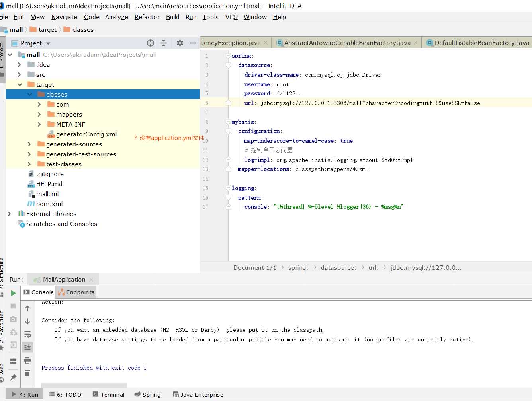Open the Run menu
Viewport: 532px width, 401px height.
[x=191, y=17]
